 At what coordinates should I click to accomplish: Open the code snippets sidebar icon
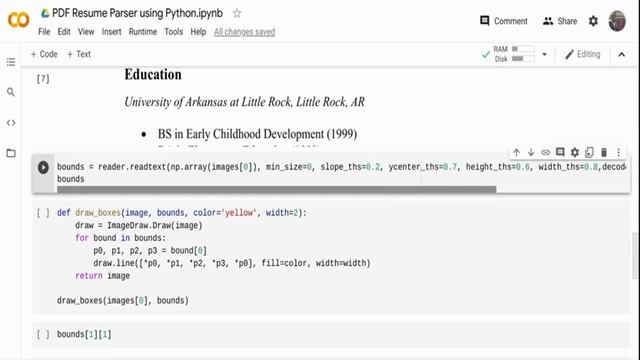[11, 123]
